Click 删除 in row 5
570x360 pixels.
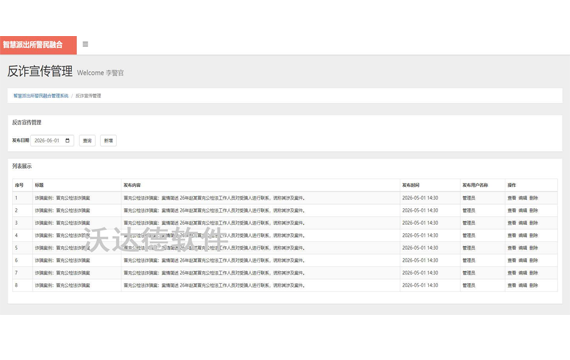click(534, 248)
